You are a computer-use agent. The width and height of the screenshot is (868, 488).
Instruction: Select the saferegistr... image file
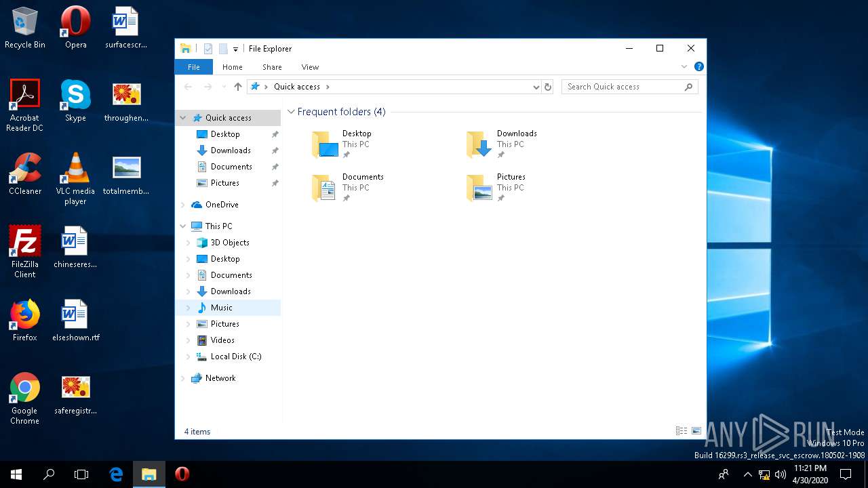tap(75, 394)
